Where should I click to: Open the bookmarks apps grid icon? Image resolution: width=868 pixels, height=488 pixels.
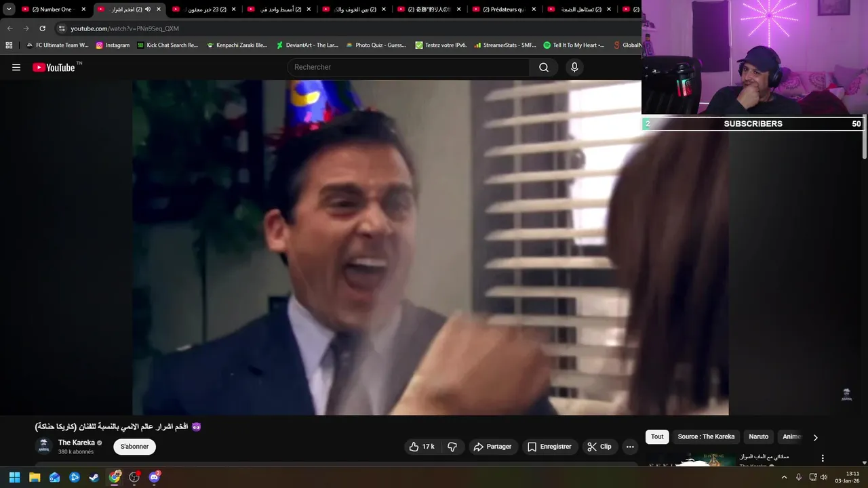coord(9,45)
